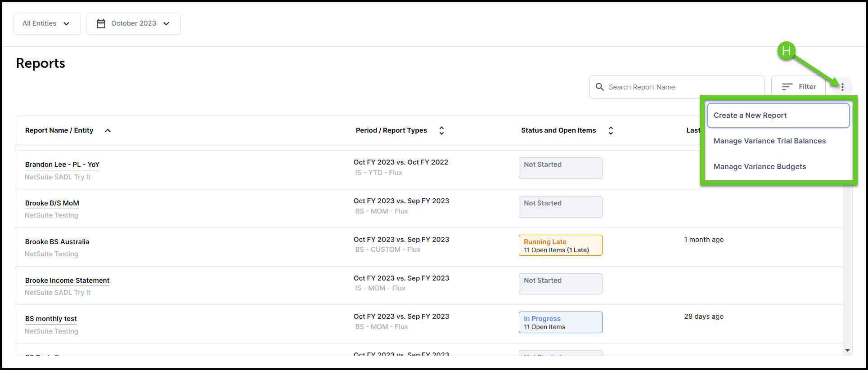This screenshot has width=868, height=370.
Task: Open the Brooke Income Statement report
Action: tap(67, 281)
